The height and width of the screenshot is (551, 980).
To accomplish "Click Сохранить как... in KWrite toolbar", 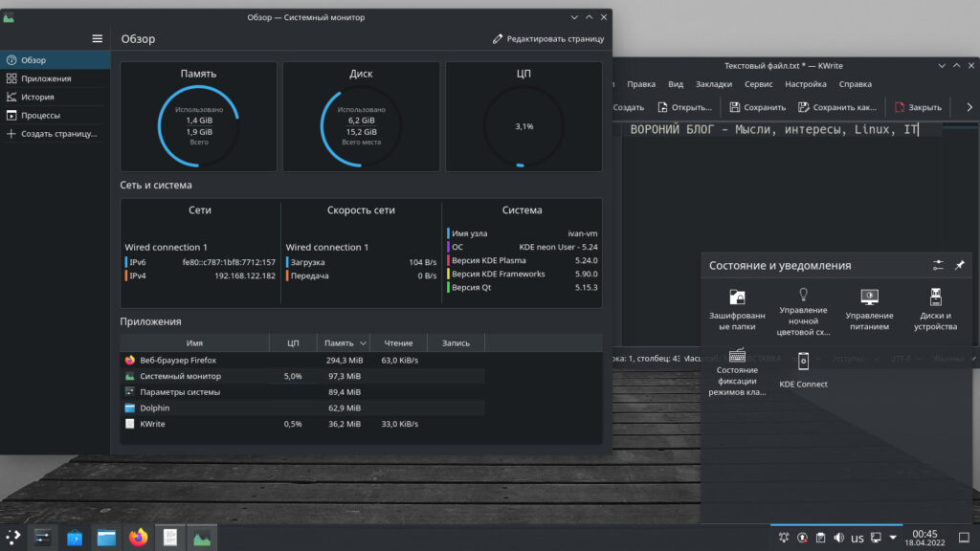I will coord(836,107).
